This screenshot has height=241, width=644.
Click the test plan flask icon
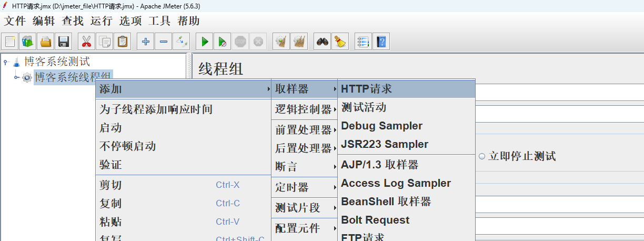pos(17,62)
